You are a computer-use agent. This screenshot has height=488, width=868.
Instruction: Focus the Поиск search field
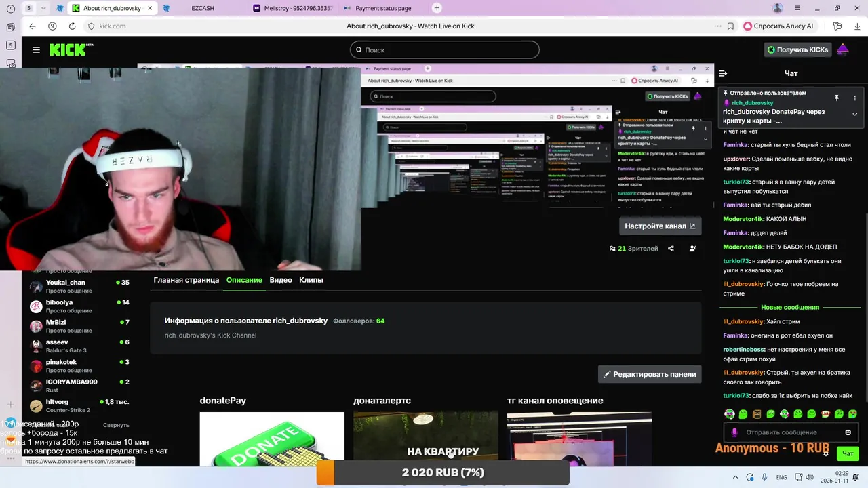[x=445, y=49]
